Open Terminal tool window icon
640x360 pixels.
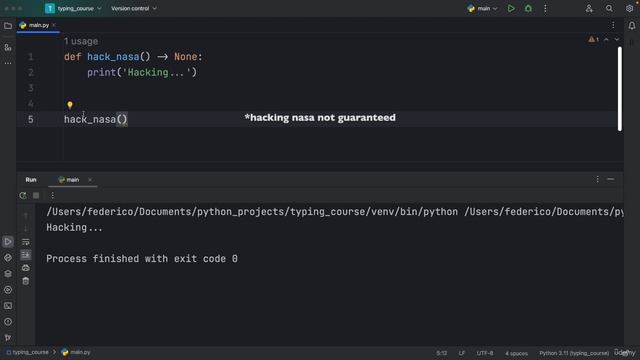coord(8,306)
